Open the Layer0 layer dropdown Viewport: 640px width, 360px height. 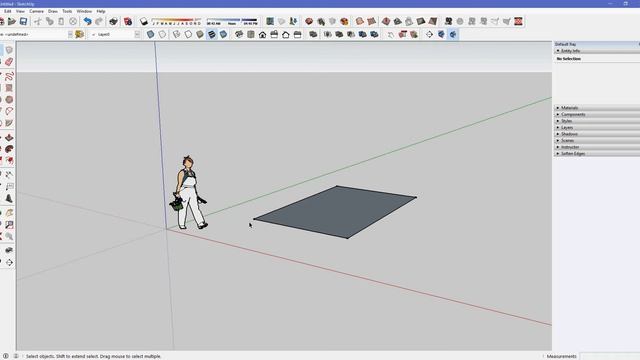tap(137, 34)
